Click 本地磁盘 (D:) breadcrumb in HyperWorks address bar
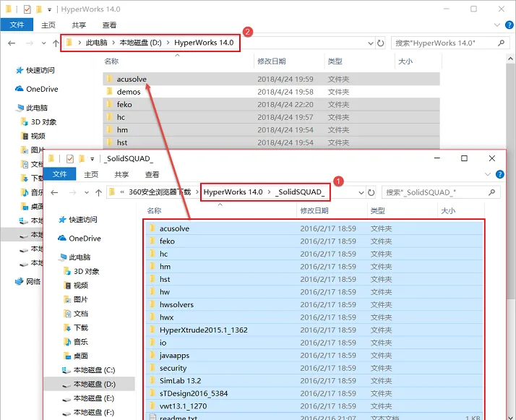516x420 pixels. pos(140,43)
